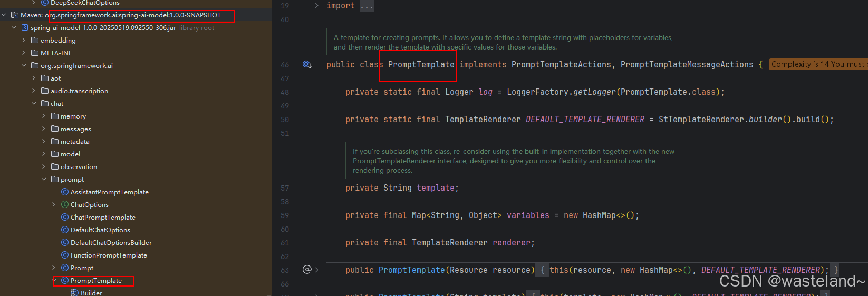This screenshot has width=868, height=296.
Task: Select the messages folder label in the tree
Action: 76,129
